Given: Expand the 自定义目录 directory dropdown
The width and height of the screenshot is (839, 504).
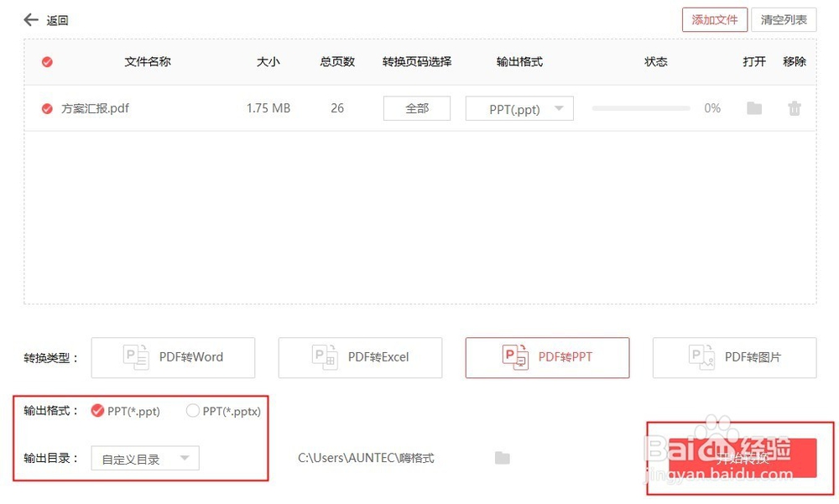Looking at the screenshot, I should [x=144, y=458].
